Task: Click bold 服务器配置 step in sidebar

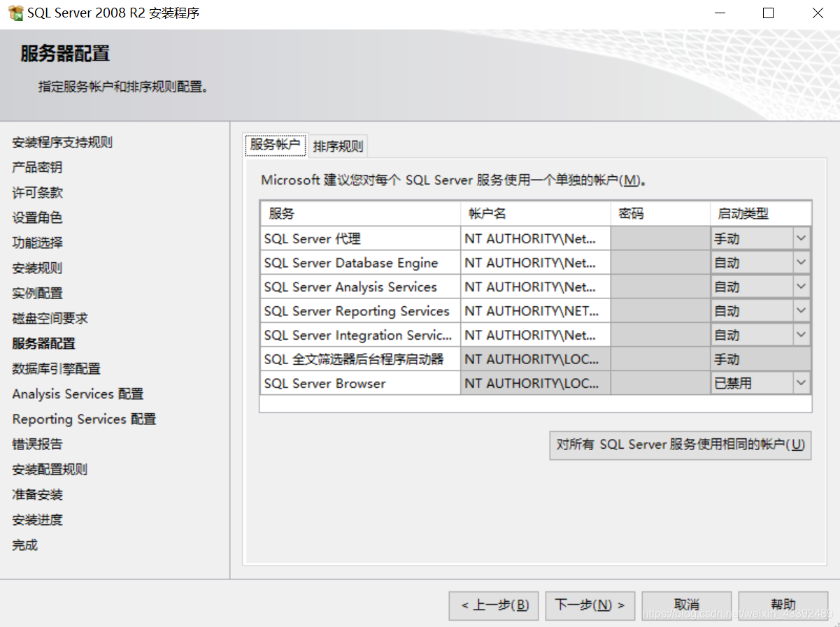Action: 43,344
